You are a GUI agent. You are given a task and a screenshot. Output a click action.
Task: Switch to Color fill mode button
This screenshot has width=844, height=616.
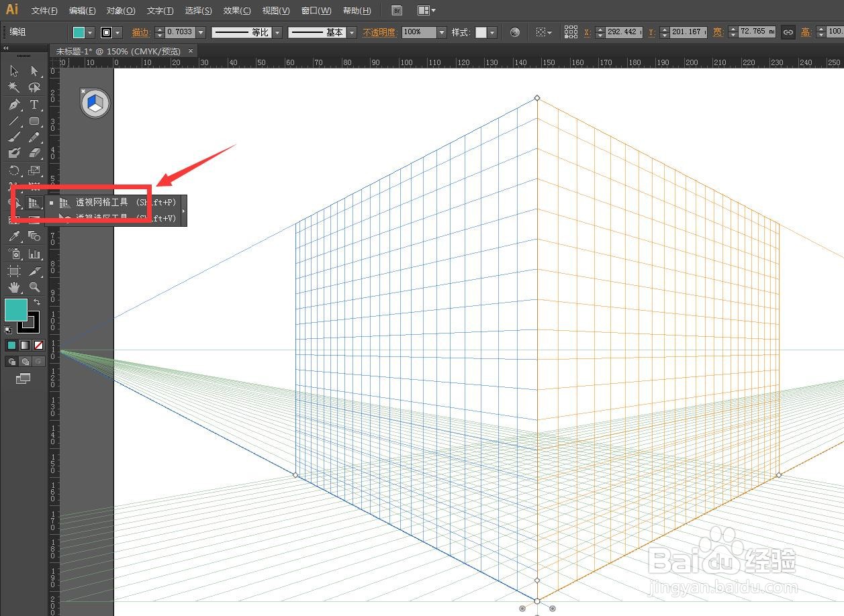pos(11,346)
